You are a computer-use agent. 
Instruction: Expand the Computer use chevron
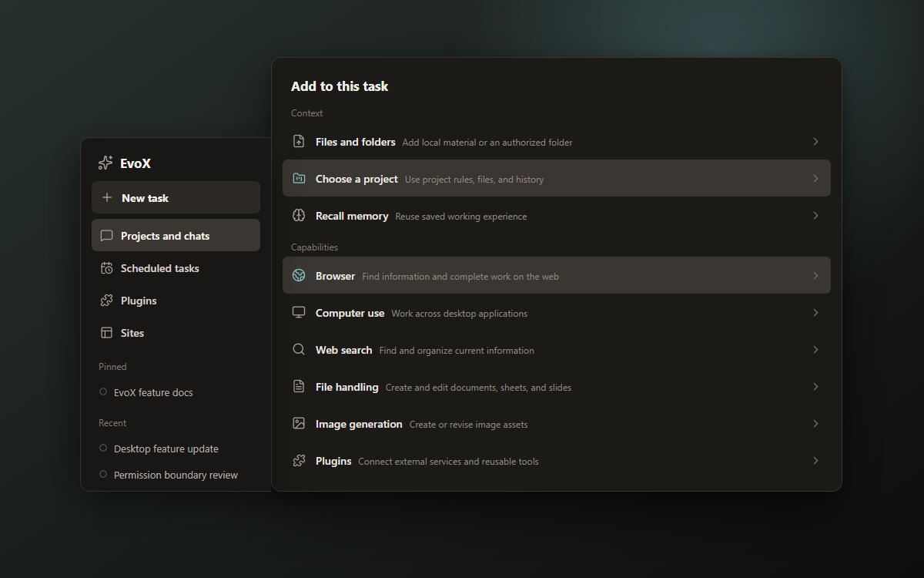click(815, 312)
